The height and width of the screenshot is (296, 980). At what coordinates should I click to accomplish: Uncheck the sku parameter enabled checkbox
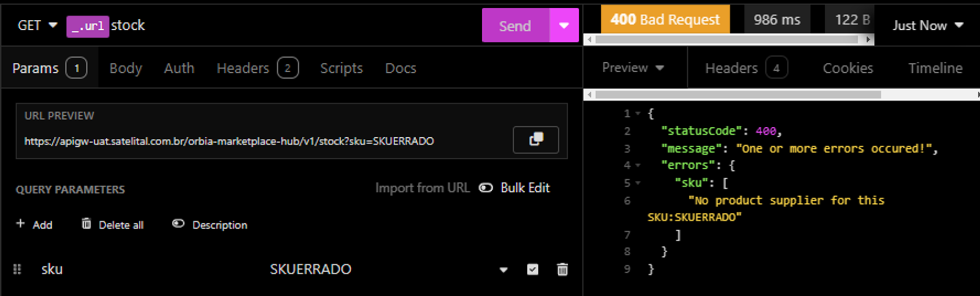pyautogui.click(x=532, y=270)
